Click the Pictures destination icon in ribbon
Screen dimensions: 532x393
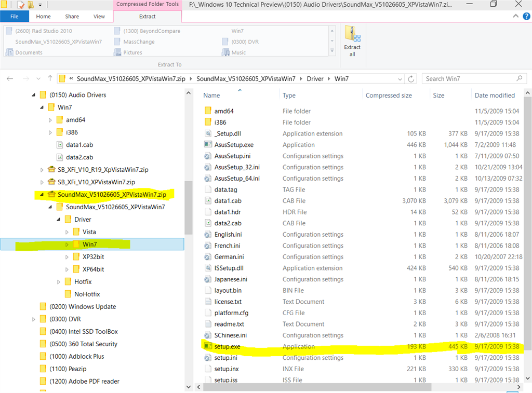[117, 52]
